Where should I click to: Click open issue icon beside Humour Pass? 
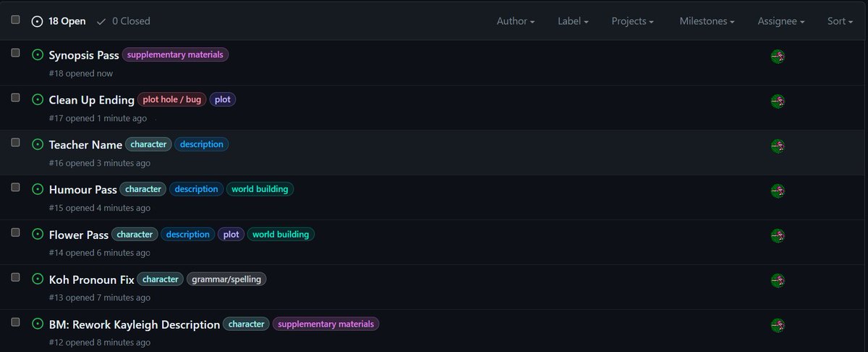click(38, 190)
